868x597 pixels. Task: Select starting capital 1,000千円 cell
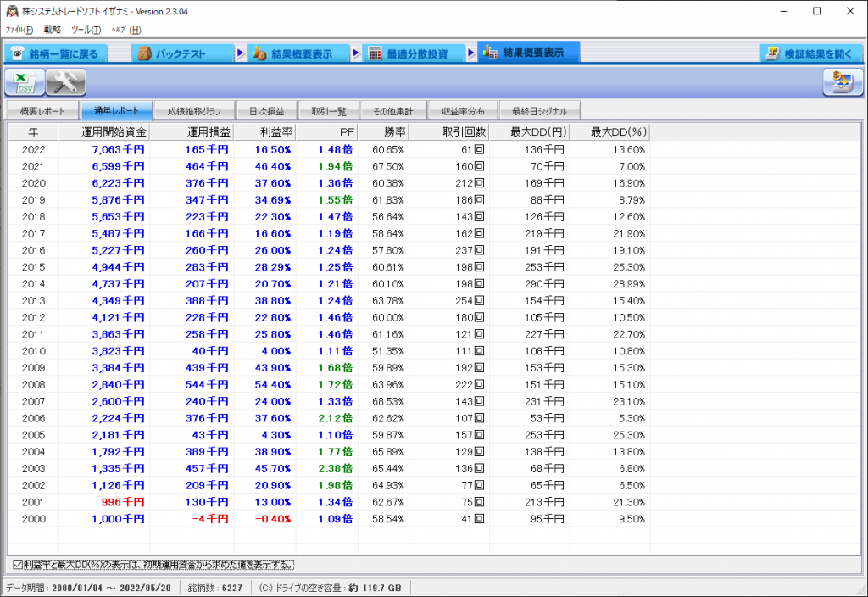click(104, 519)
